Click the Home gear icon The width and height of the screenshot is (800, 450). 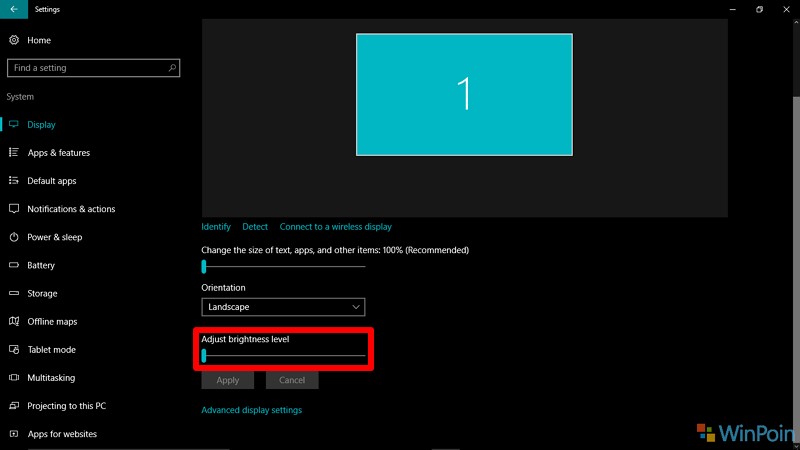click(x=14, y=40)
